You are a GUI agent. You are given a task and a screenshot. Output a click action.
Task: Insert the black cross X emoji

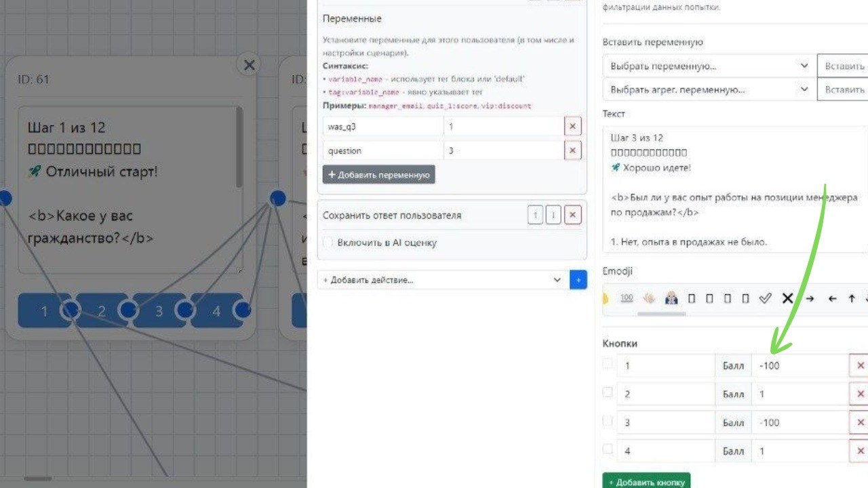[x=787, y=298]
